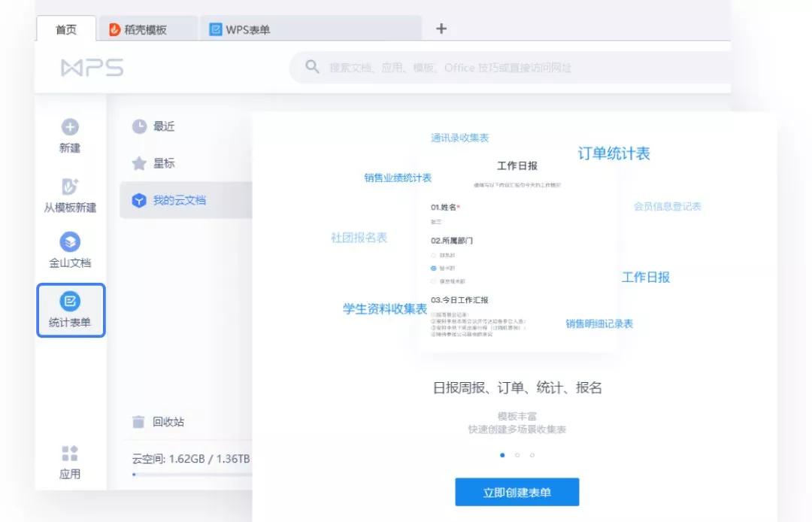Open a new tab with the plus button
The width and height of the screenshot is (812, 522).
441,29
